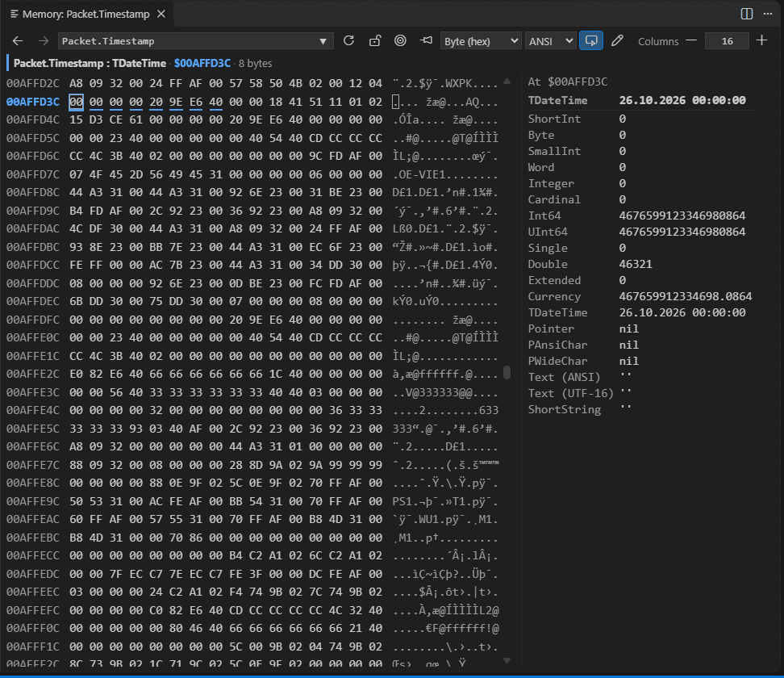The width and height of the screenshot is (784, 678).
Task: Click the $00AFFD3C address link
Action: 202,64
